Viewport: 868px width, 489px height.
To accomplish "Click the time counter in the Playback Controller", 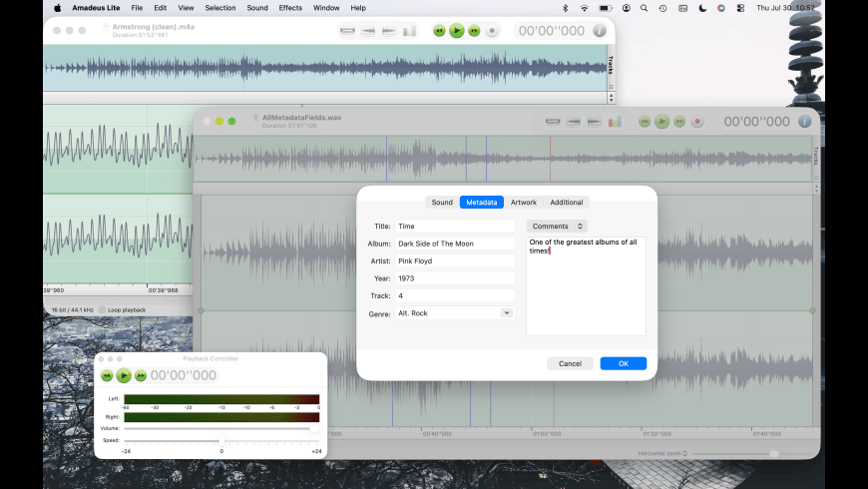I will pos(184,375).
